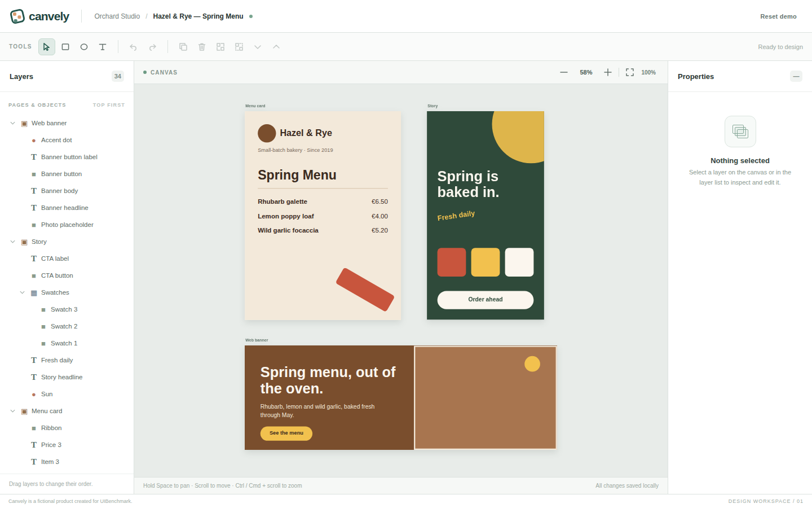This screenshot has height=508, width=812.
Task: Select the white swatch on Story canvas
Action: pos(519,262)
